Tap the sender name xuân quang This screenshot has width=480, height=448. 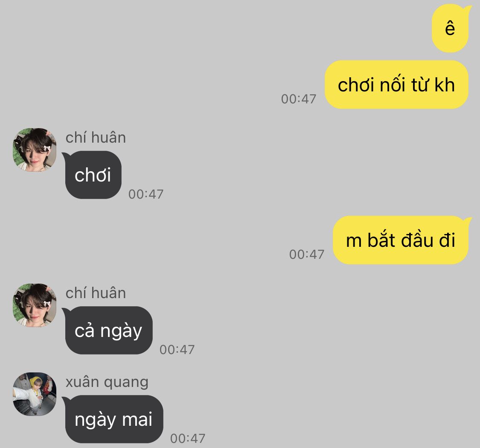pyautogui.click(x=107, y=382)
